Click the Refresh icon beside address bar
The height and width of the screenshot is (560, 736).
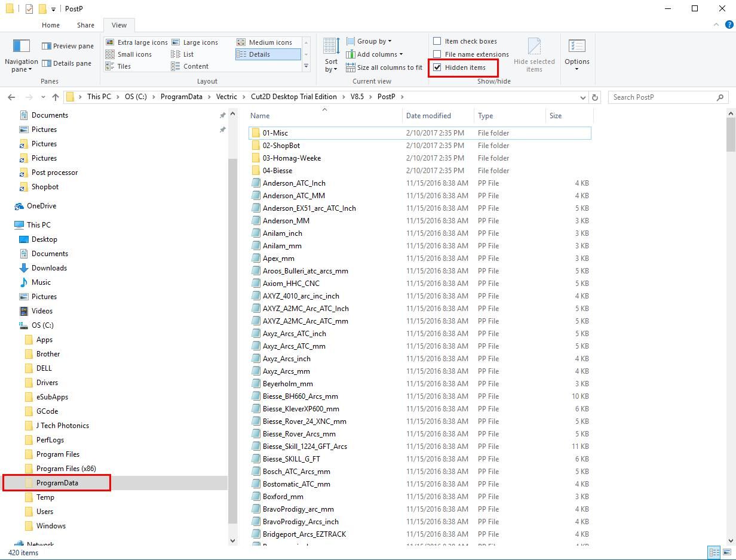(x=594, y=97)
